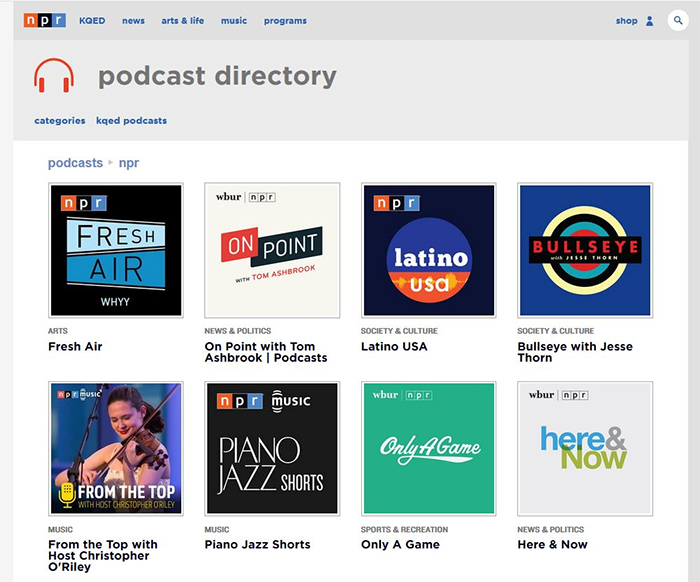This screenshot has width=700, height=582.
Task: Open the Latino USA cover art
Action: pyautogui.click(x=429, y=250)
